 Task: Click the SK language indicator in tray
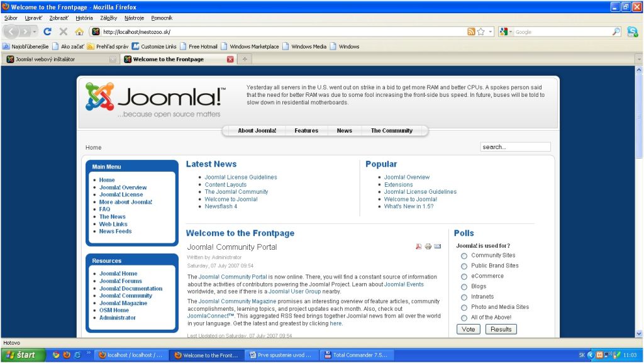click(x=582, y=355)
